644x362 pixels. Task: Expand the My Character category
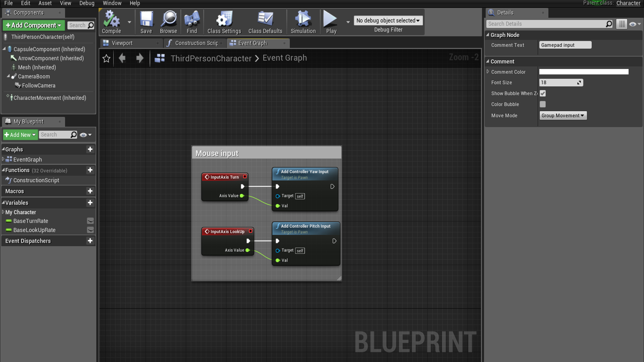point(3,212)
